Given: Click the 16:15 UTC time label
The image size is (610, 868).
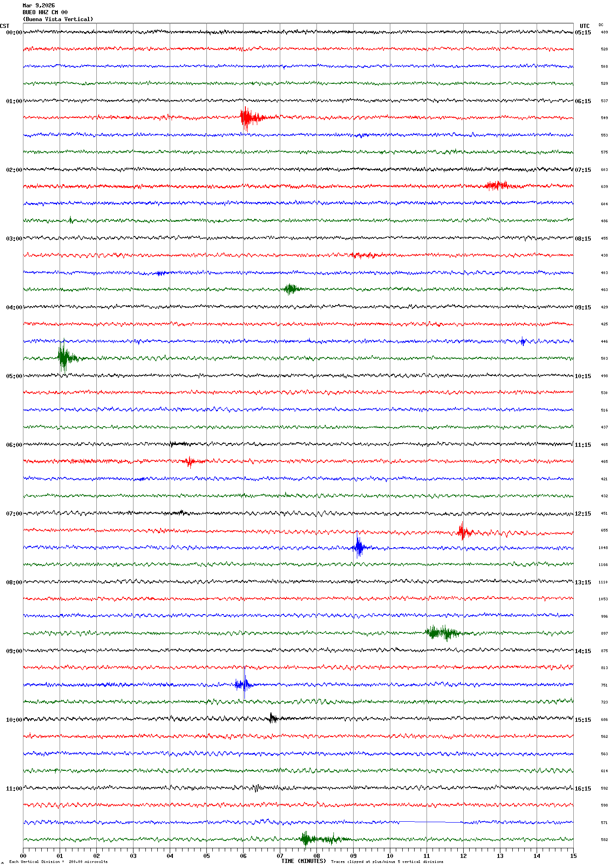Looking at the screenshot, I should pyautogui.click(x=583, y=789).
